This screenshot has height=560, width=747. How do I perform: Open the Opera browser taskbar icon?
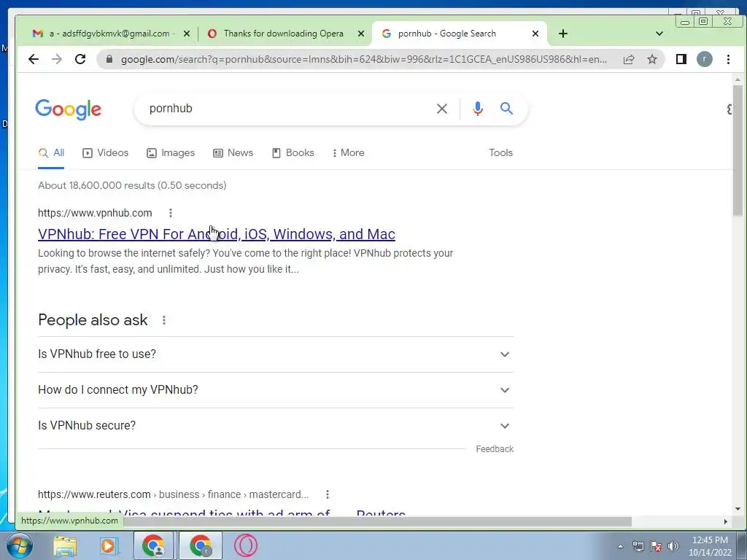(246, 545)
